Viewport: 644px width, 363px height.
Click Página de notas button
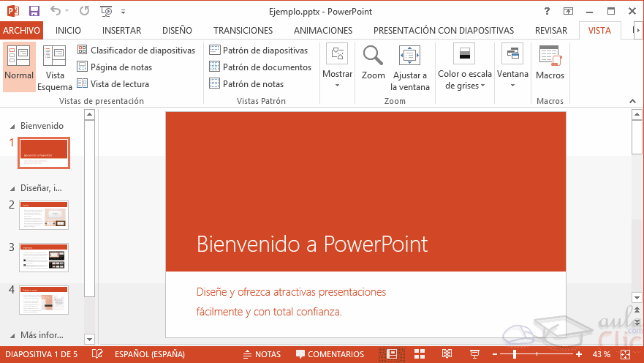tap(115, 67)
